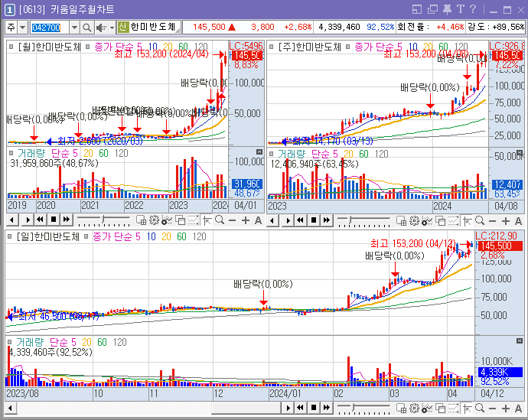
Task: Close the monthly volume panel with X
Action: point(259,151)
